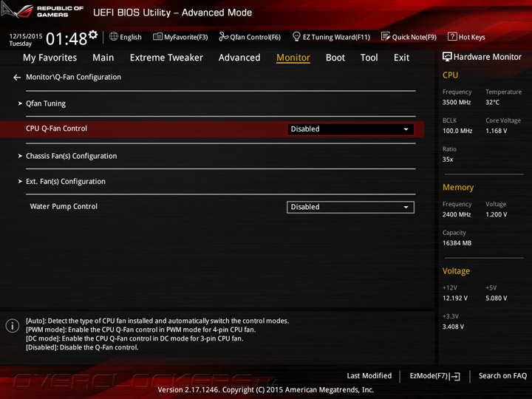Click memory capacity 16384 MB

457,243
